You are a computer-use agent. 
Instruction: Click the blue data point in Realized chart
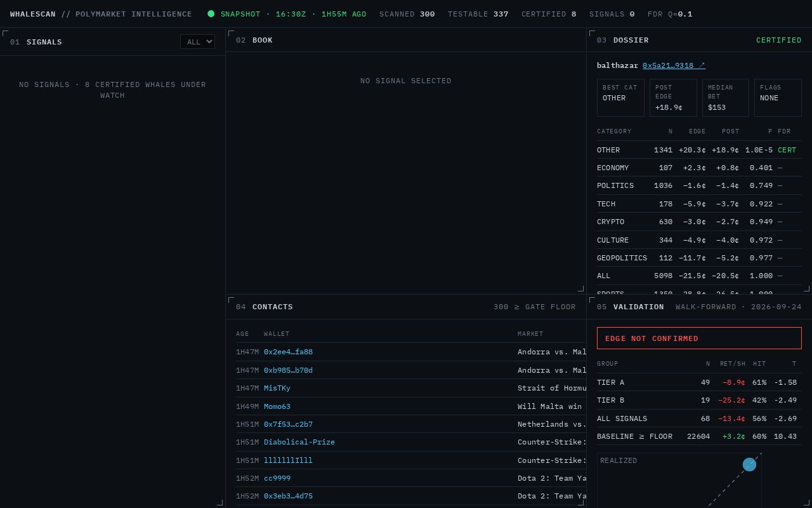(x=749, y=465)
